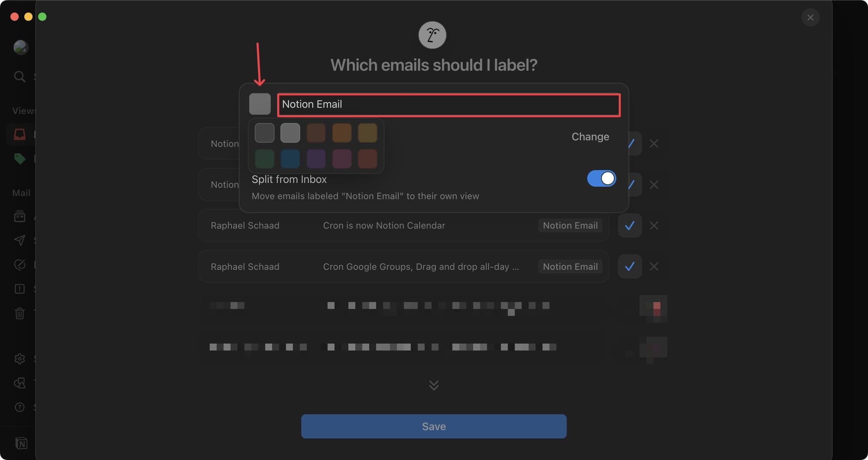Edit the Notion Email label name field

(449, 105)
